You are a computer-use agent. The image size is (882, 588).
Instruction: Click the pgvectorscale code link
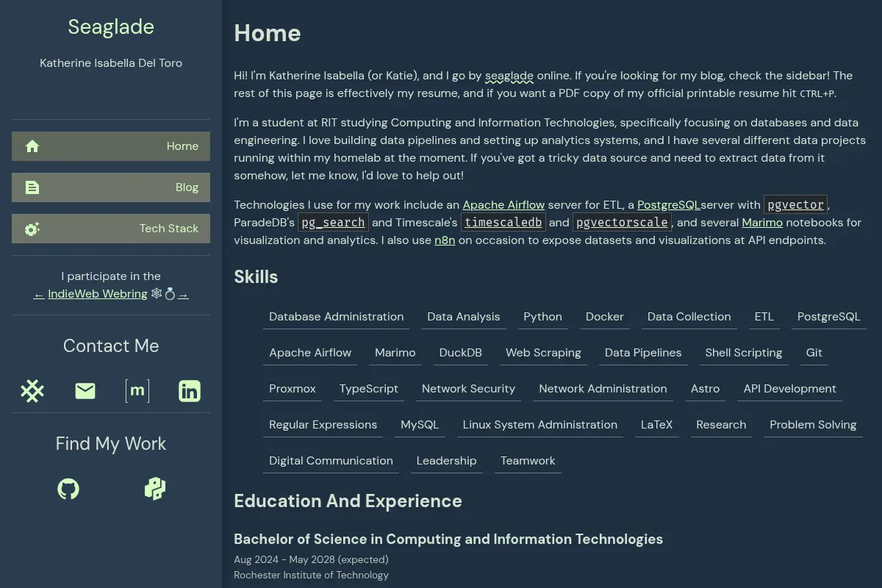[623, 222]
